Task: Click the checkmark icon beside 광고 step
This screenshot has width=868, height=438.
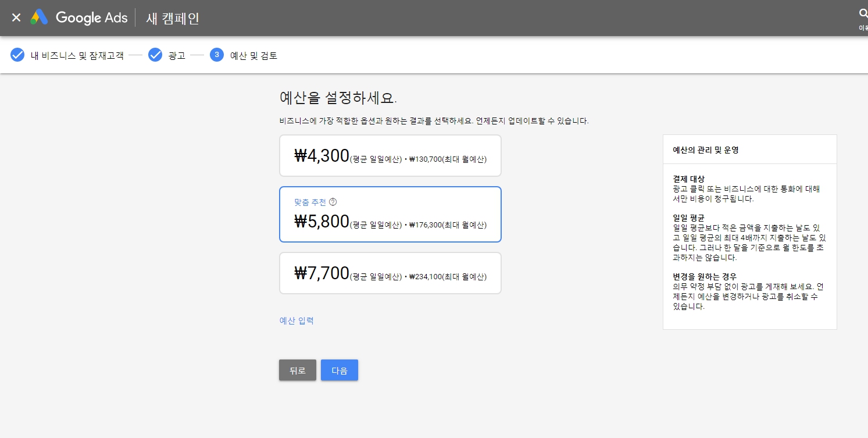Action: point(155,55)
